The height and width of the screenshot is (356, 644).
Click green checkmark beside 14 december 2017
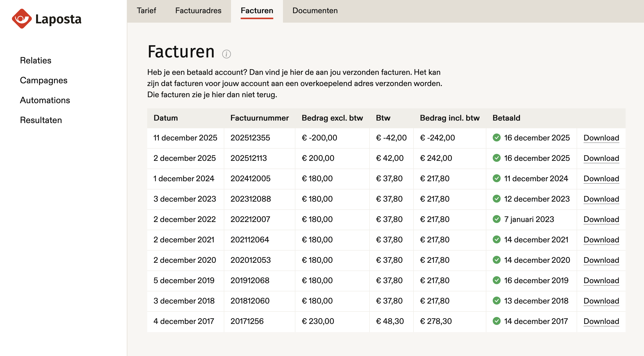tap(497, 321)
